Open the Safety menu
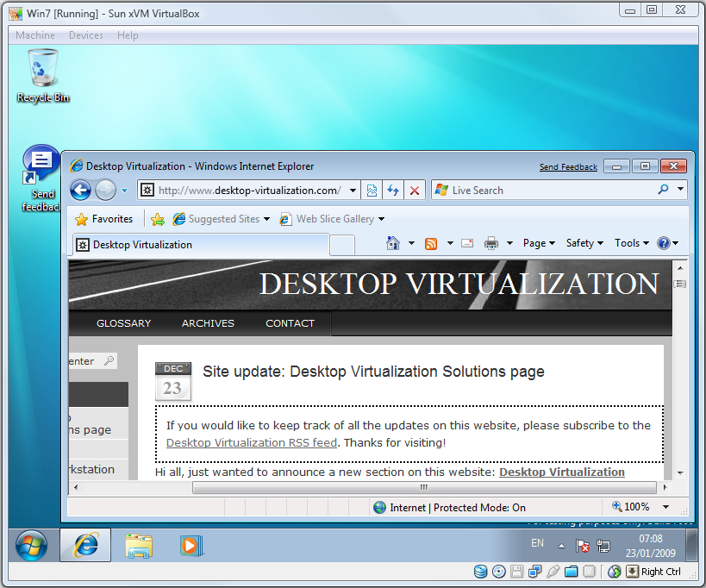Image resolution: width=706 pixels, height=588 pixels. pyautogui.click(x=584, y=243)
